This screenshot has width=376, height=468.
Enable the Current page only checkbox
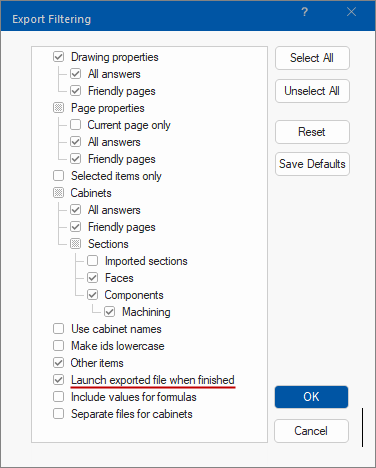(76, 125)
